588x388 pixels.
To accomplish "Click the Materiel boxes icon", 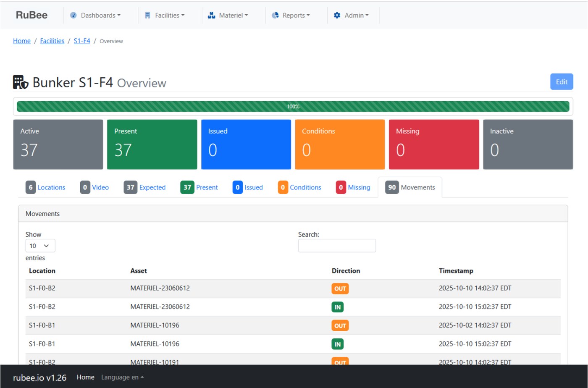I will coord(212,15).
